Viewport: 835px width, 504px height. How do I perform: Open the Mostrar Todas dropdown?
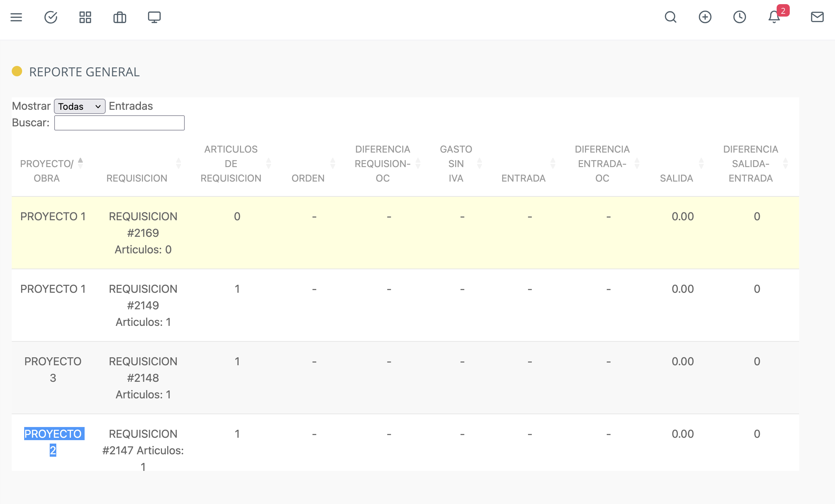click(x=80, y=106)
